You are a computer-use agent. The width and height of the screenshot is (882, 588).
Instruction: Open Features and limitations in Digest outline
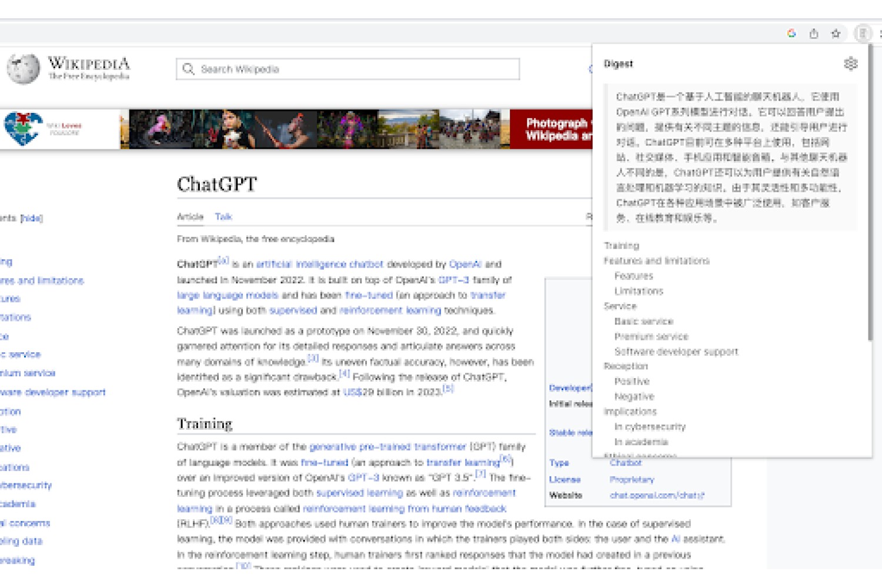(656, 260)
